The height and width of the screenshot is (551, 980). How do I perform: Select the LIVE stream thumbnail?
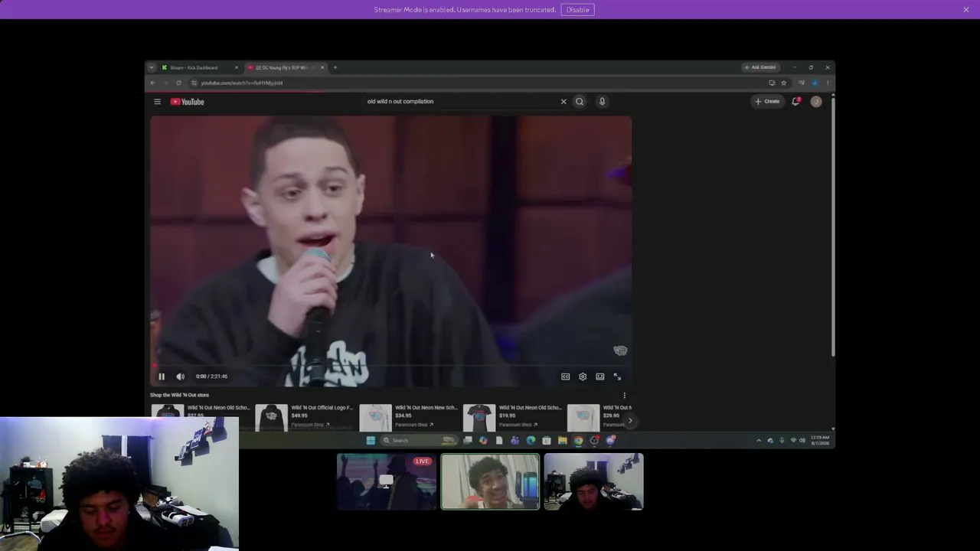[387, 481]
